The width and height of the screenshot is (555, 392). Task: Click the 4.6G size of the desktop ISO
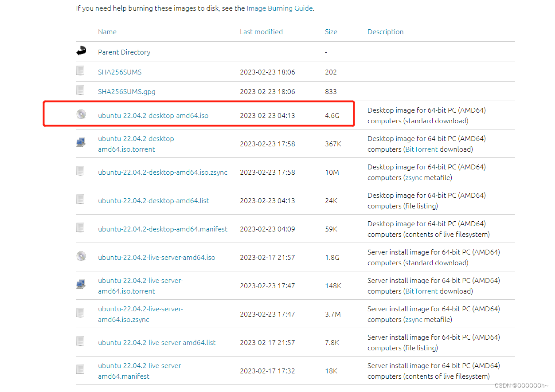(x=332, y=116)
